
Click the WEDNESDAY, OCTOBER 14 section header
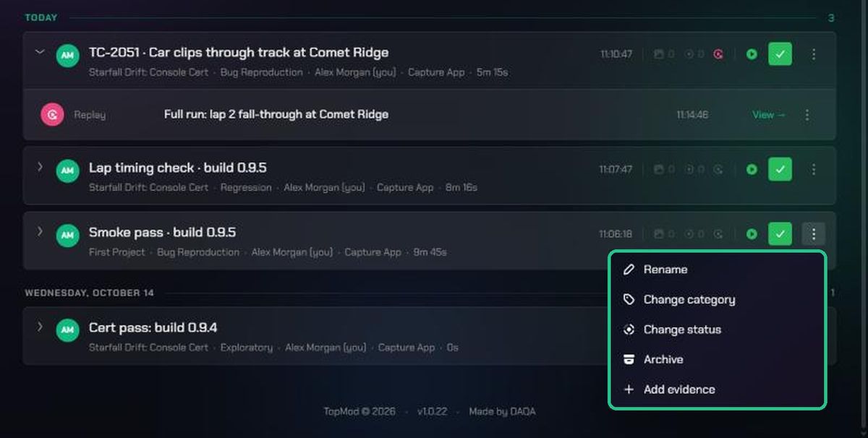[x=90, y=293]
